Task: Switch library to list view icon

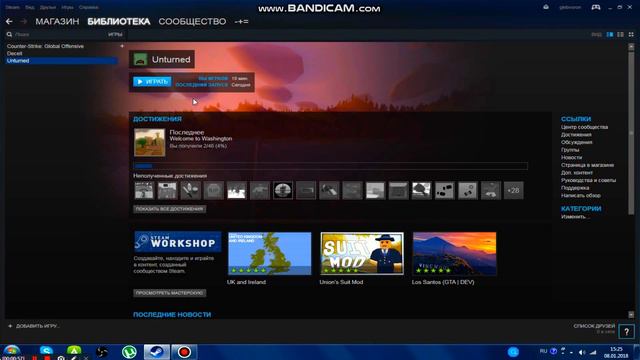Action: pos(620,35)
